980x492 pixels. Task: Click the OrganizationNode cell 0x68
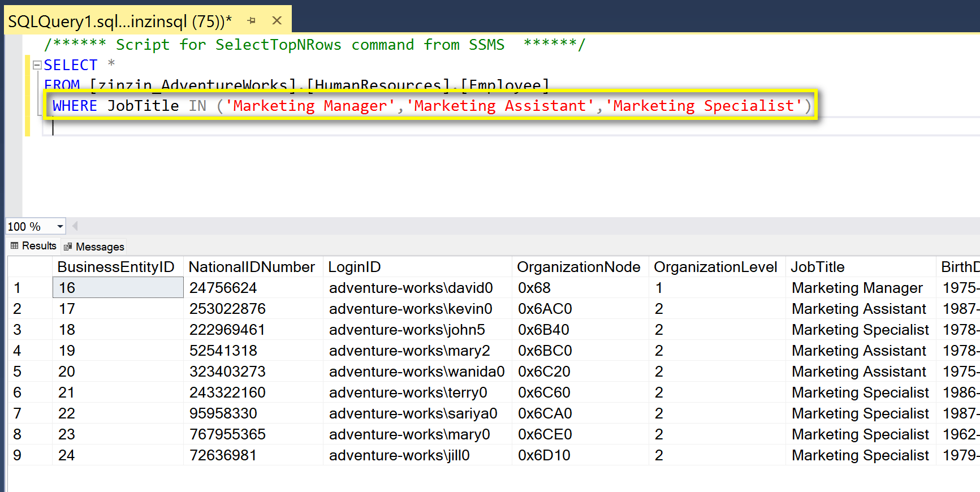pyautogui.click(x=580, y=288)
